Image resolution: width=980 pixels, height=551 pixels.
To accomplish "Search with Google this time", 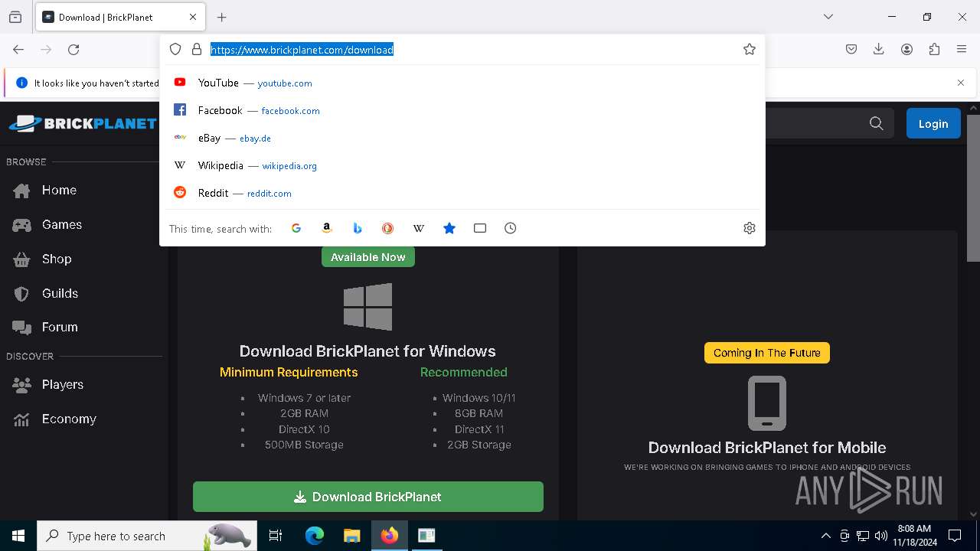I will coord(296,228).
